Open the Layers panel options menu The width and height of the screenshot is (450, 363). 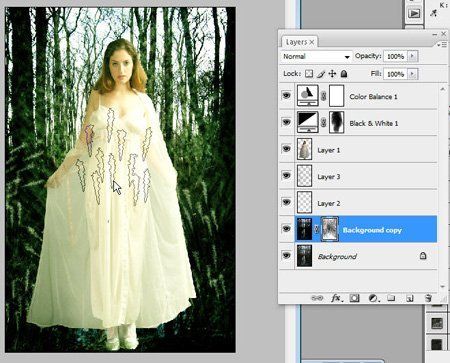click(442, 44)
